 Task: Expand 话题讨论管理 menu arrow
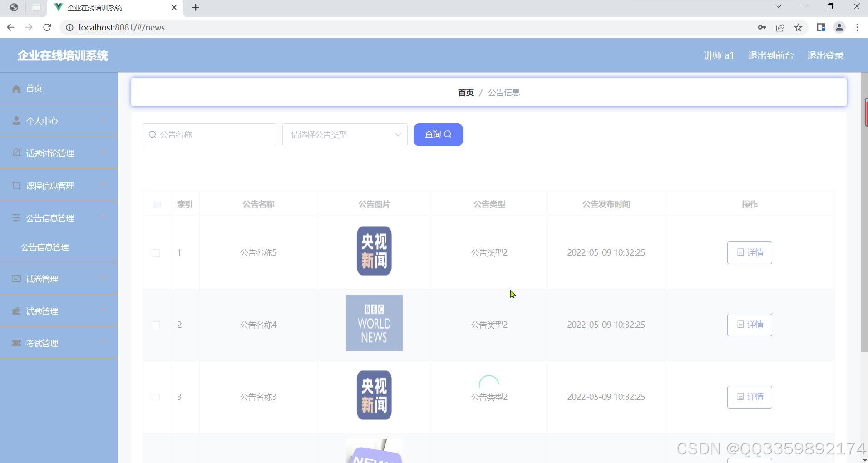103,153
